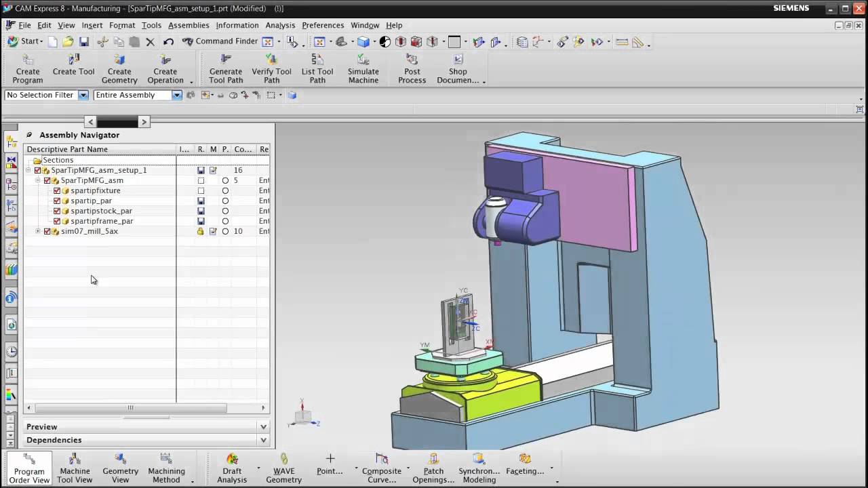Switch to Machine Tool View
Screen dimensions: 868x488
point(75,468)
